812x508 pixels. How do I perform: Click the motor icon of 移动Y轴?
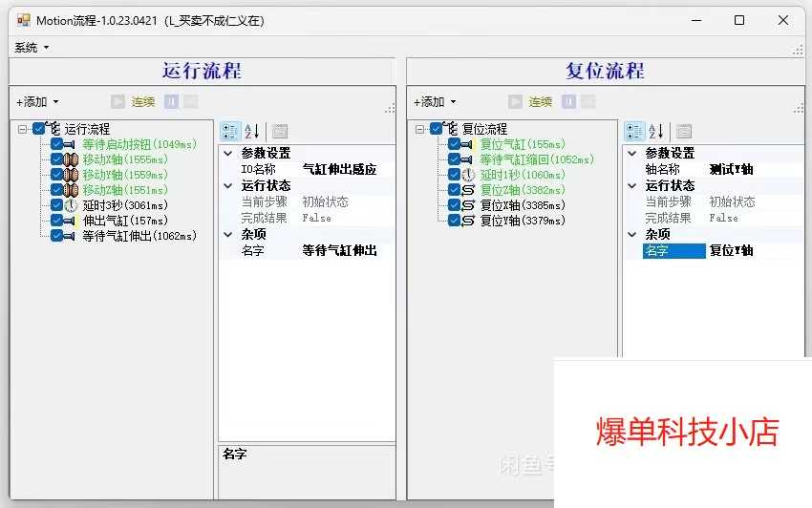pos(71,175)
